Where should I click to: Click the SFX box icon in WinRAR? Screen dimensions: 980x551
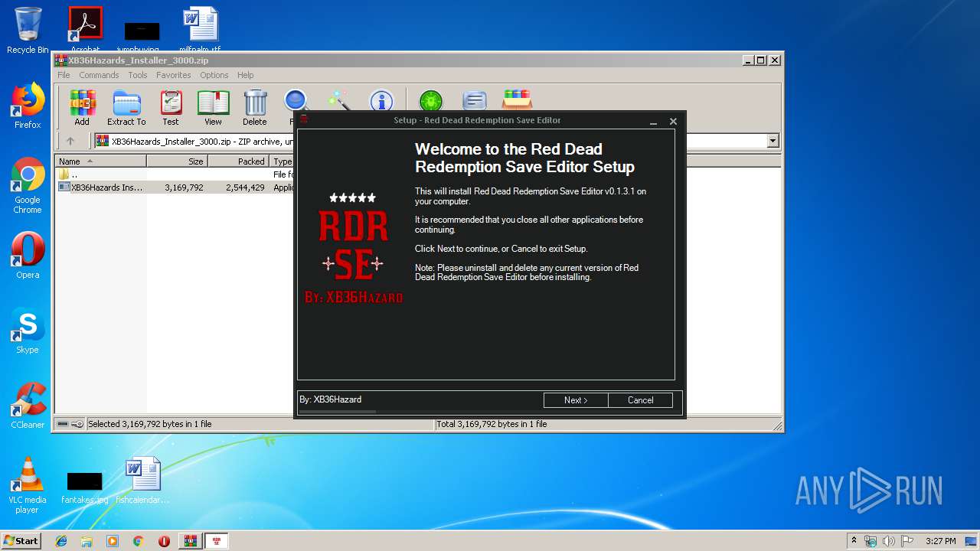(517, 100)
